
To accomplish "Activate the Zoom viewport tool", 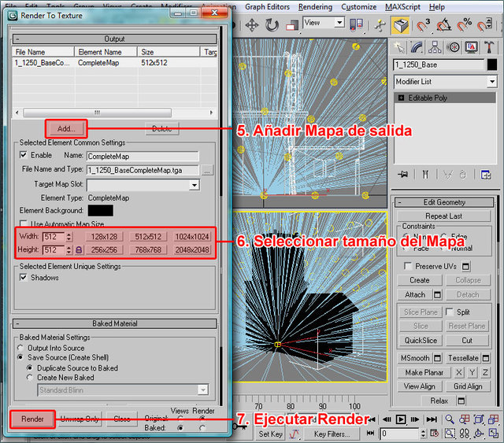I will pyautogui.click(x=448, y=419).
